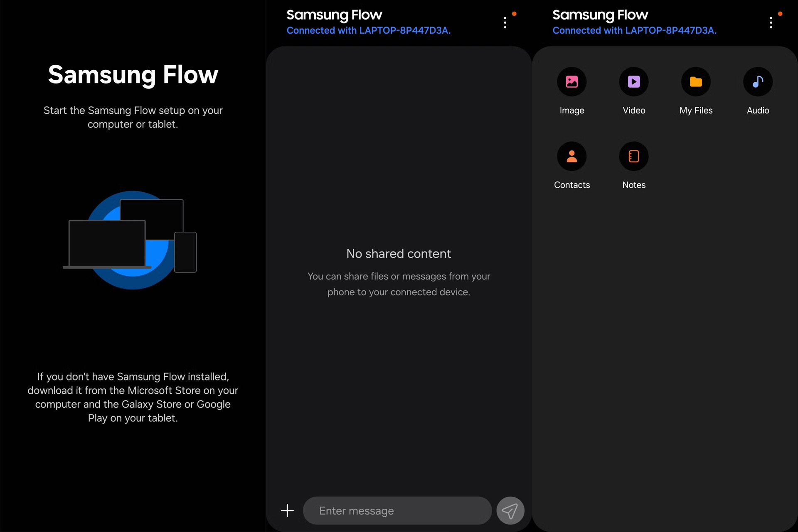Click the 'No shared content' heading

click(399, 254)
